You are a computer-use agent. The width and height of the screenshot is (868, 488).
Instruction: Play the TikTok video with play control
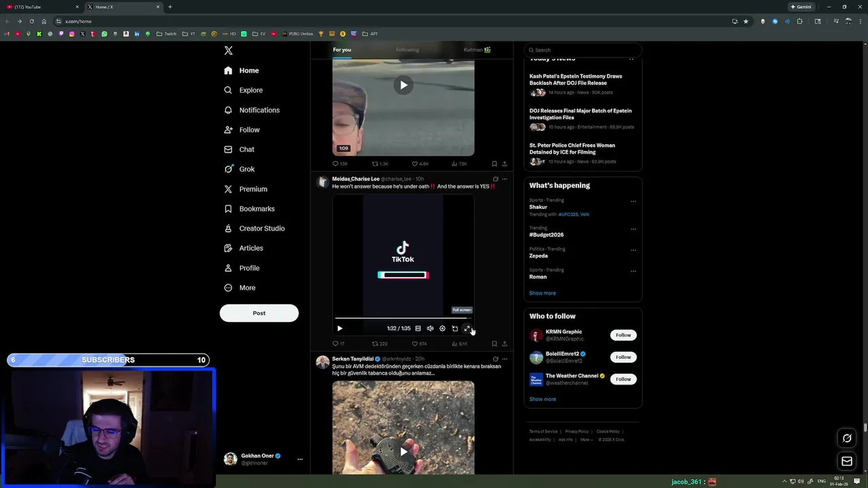tap(340, 329)
